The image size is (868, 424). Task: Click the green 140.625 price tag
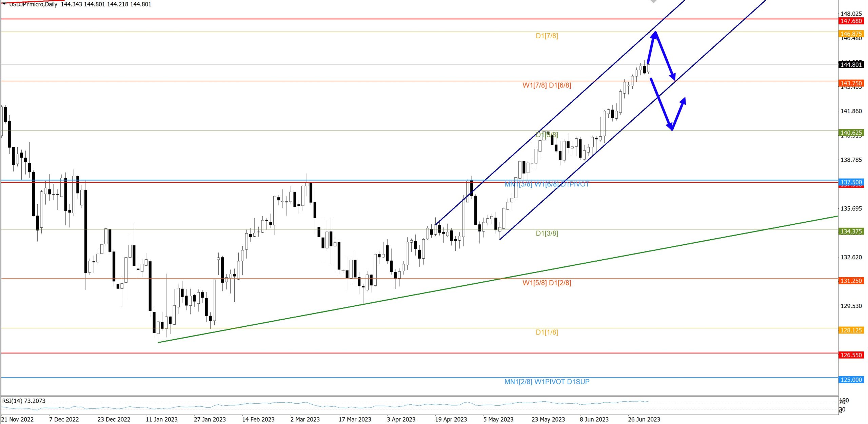click(x=851, y=133)
